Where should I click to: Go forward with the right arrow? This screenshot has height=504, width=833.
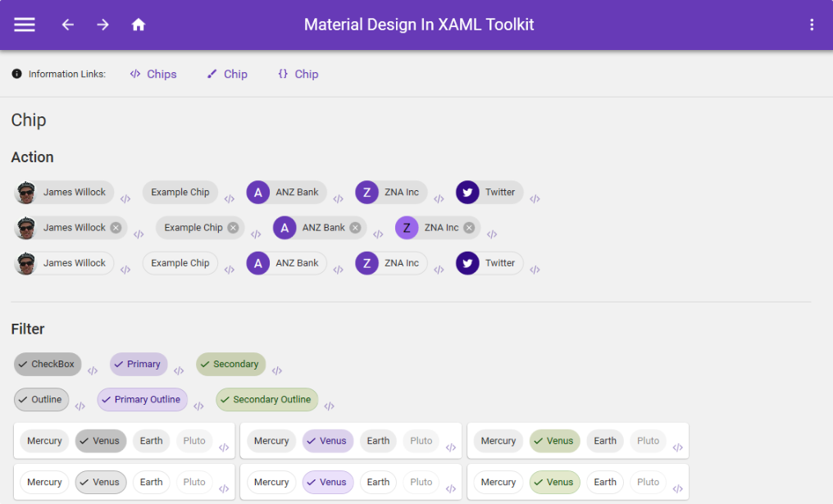[102, 25]
